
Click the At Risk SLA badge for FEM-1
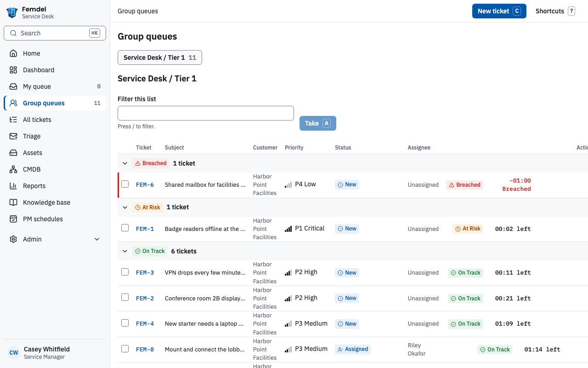click(468, 229)
